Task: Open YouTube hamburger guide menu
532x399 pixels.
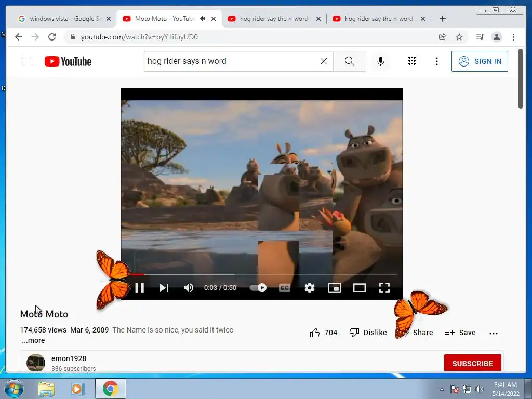Action: (26, 61)
